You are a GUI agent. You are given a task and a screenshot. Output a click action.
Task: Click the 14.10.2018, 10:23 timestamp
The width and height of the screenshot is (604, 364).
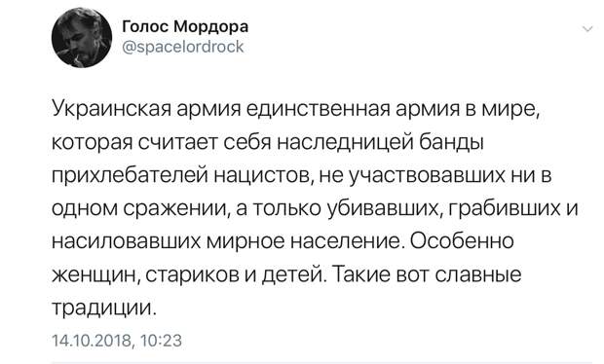[116, 341]
